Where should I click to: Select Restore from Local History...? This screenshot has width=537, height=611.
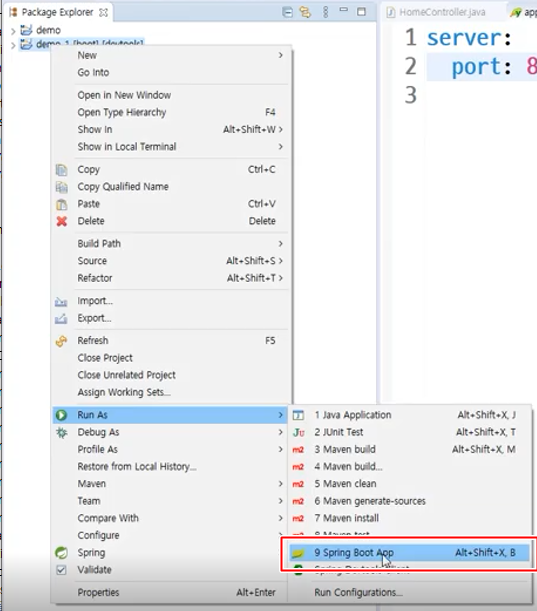coord(171,466)
